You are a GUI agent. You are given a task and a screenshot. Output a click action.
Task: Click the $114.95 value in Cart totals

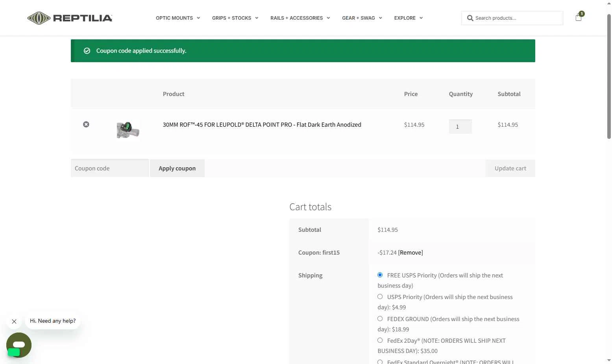388,230
